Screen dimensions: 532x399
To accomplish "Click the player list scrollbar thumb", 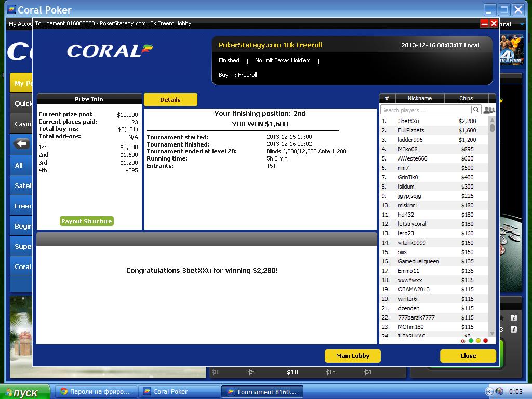I will coord(492,128).
